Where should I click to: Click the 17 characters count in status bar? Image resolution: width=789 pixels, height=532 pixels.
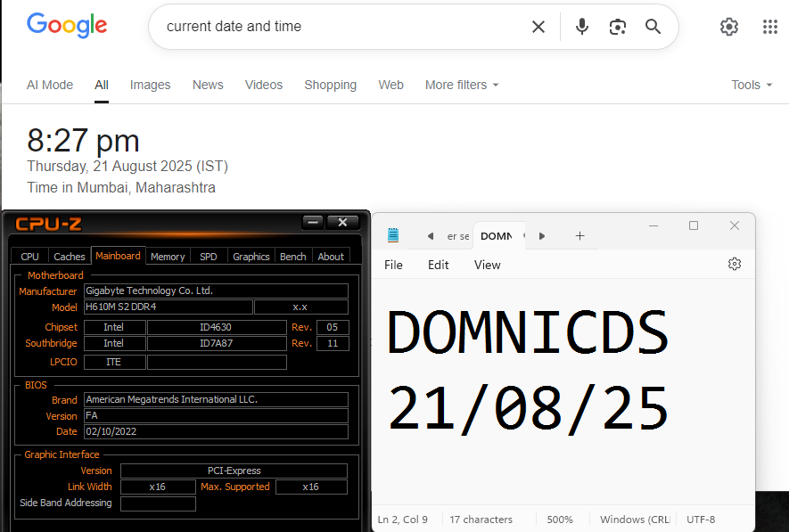tap(481, 520)
